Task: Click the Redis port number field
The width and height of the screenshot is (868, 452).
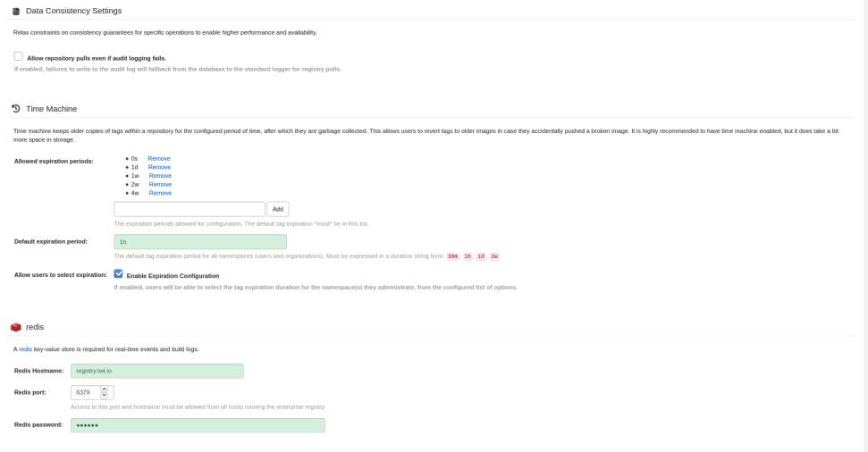Action: pyautogui.click(x=86, y=392)
